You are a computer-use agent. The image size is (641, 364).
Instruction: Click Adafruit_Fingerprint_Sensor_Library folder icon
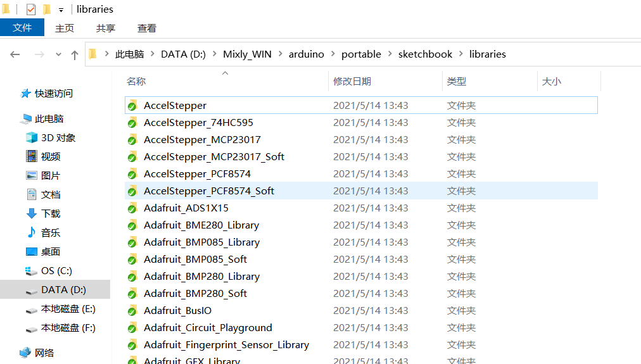click(x=132, y=346)
